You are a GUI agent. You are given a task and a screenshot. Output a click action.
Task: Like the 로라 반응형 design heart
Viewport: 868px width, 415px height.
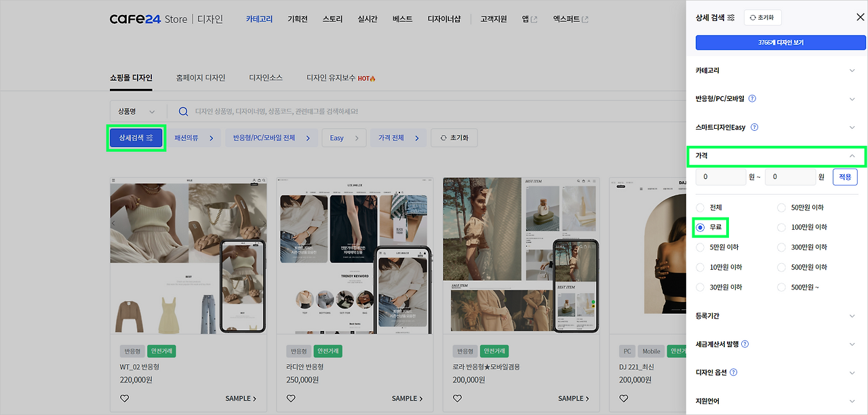coord(457,399)
